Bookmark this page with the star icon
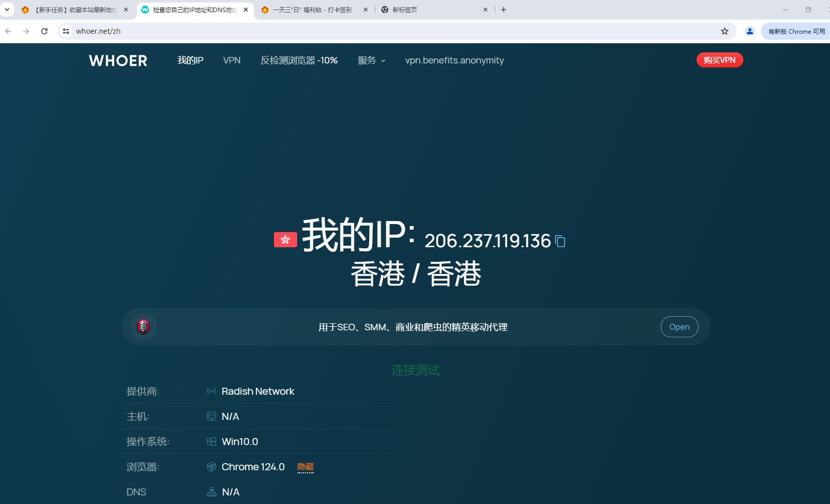 pos(725,31)
